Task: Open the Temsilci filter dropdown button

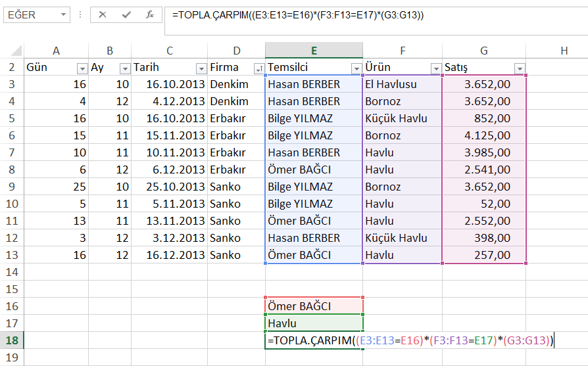Action: click(x=356, y=68)
